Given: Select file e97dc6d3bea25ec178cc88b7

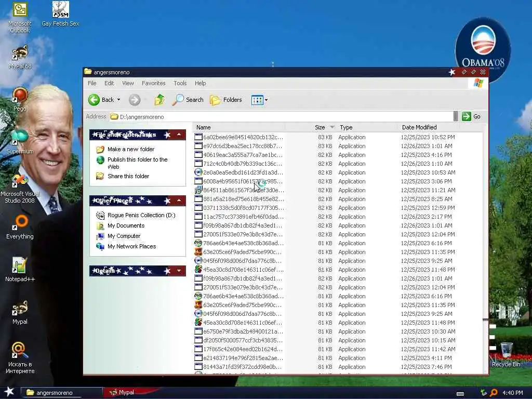Looking at the screenshot, I should 240,146.
